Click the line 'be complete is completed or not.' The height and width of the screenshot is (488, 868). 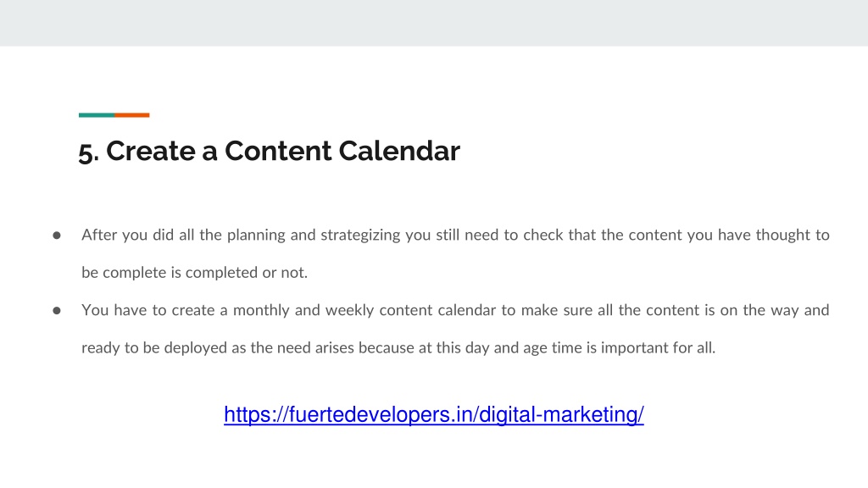tap(194, 272)
